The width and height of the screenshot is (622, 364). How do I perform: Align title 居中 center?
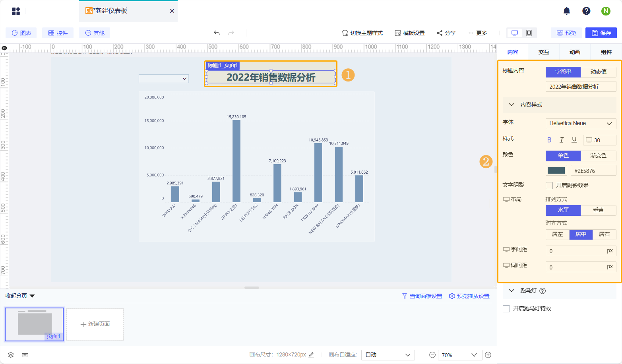tap(581, 234)
